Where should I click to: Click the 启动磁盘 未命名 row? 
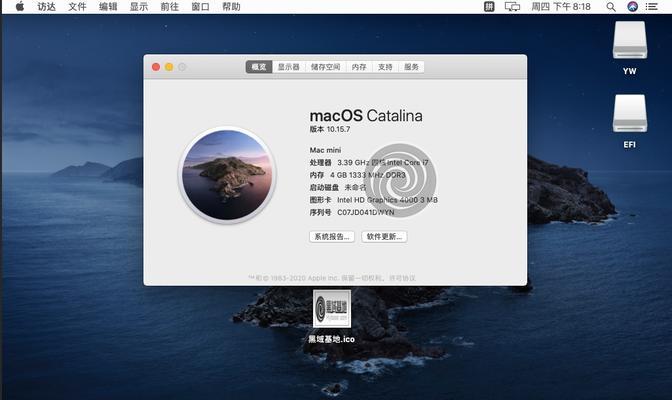338,187
